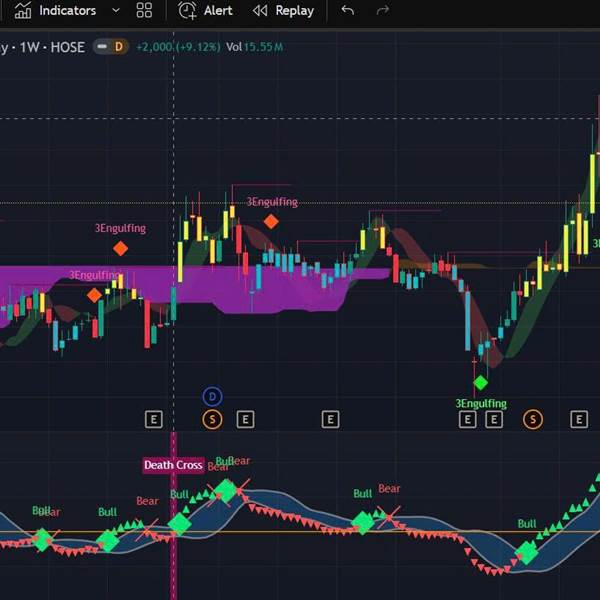Click the alert clock icon

[x=187, y=11]
